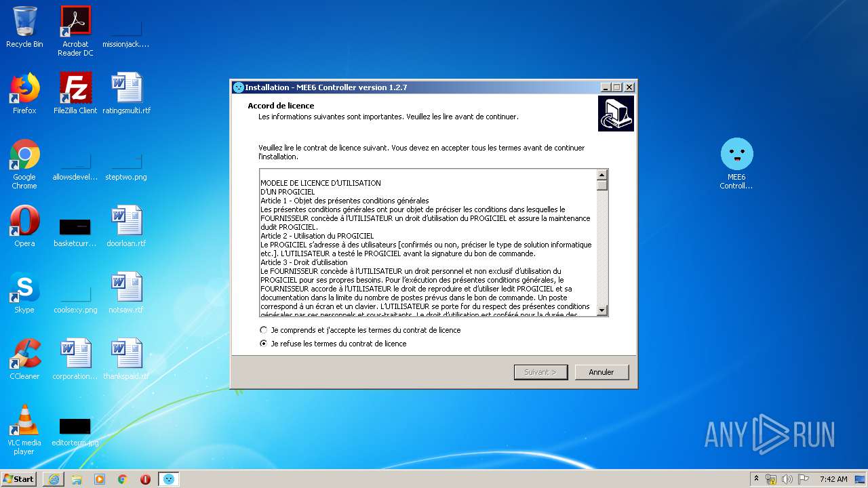Click the taskbar clock 7:42 AM
The height and width of the screenshot is (488, 868).
[x=833, y=479]
